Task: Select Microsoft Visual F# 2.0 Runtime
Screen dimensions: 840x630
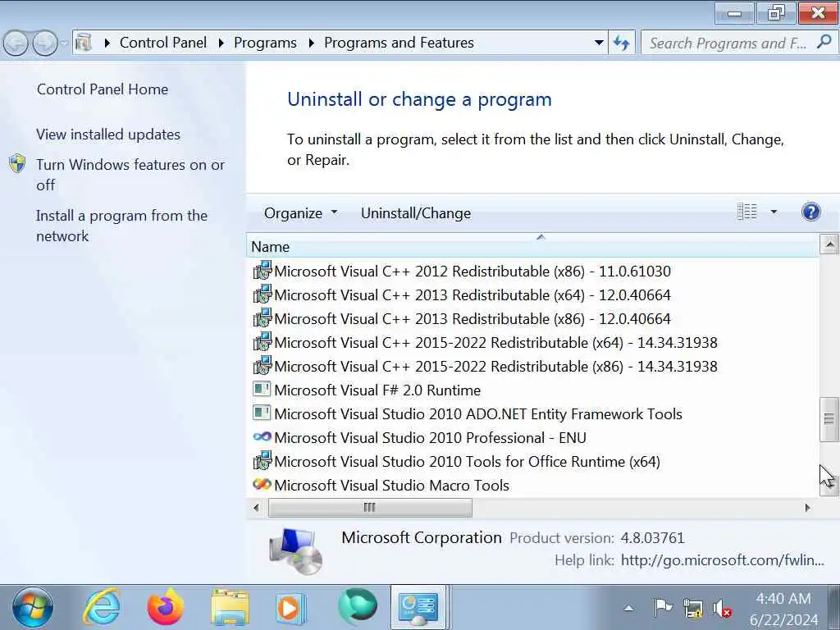Action: click(367, 390)
